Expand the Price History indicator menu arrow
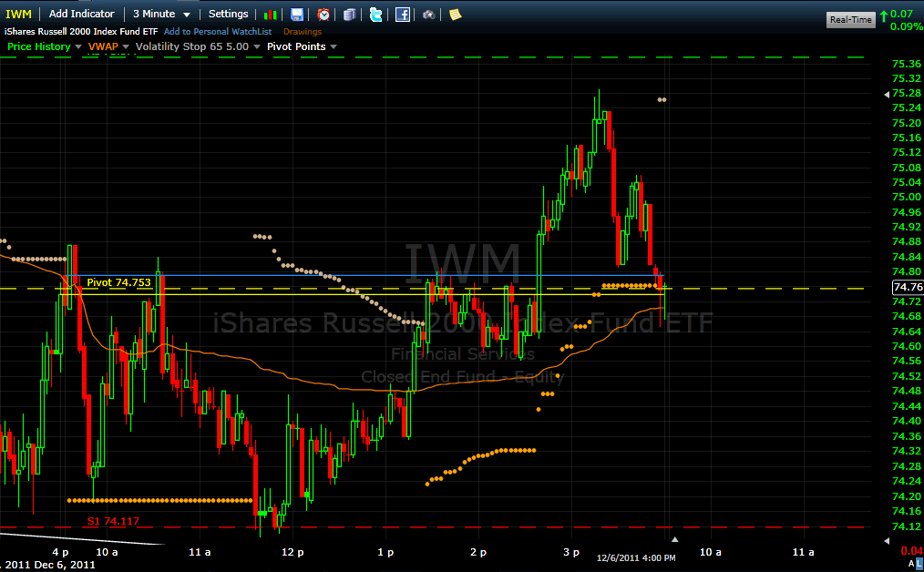Viewport: 924px width, 572px height. pyautogui.click(x=78, y=46)
